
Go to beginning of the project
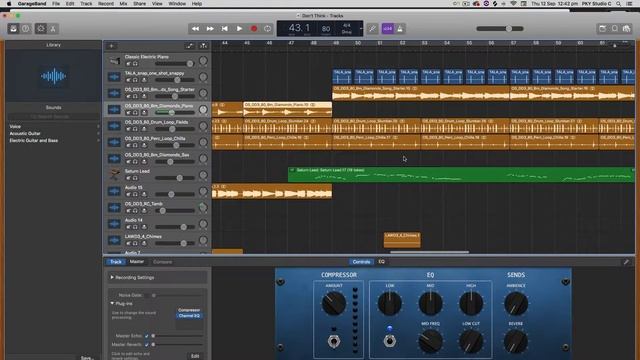point(224,29)
